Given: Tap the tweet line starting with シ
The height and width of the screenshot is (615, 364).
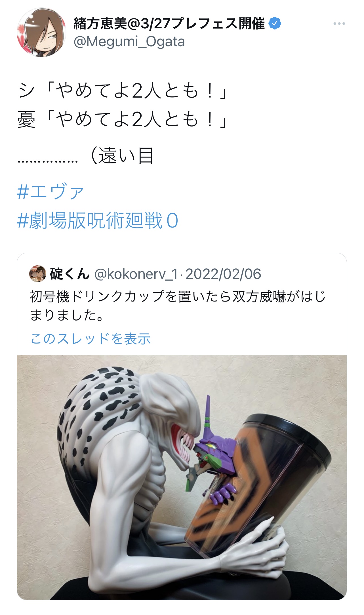Looking at the screenshot, I should pyautogui.click(x=123, y=91).
